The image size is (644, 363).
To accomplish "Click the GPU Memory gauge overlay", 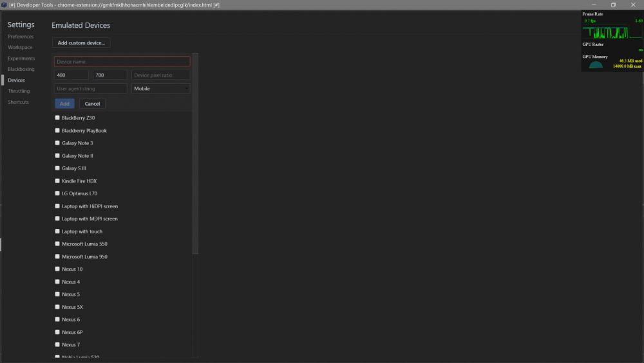I will point(596,64).
